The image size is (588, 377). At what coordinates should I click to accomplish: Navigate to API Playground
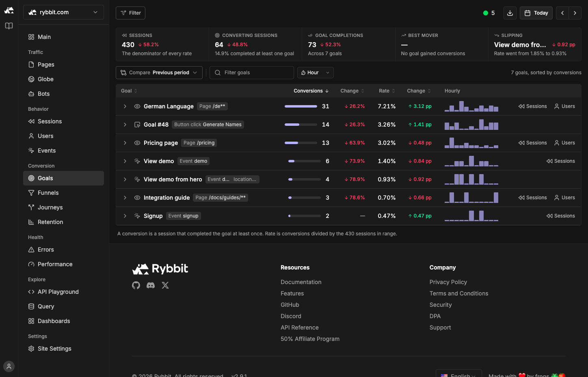click(x=63, y=292)
